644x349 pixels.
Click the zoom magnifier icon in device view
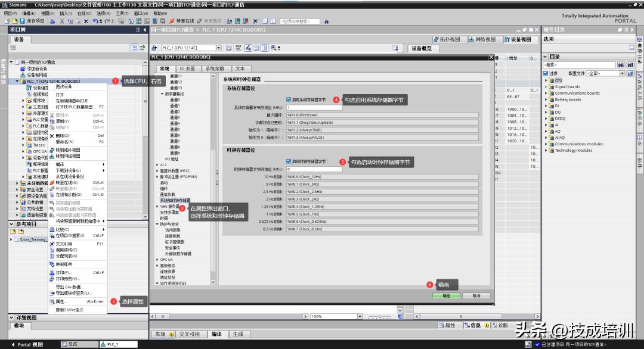click(273, 48)
